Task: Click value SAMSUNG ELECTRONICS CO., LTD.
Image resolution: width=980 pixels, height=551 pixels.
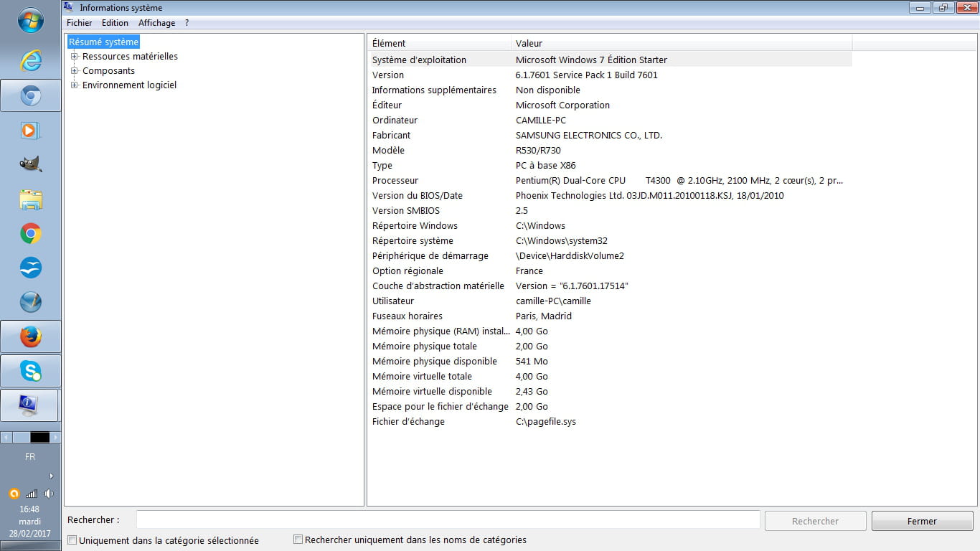Action: point(589,135)
